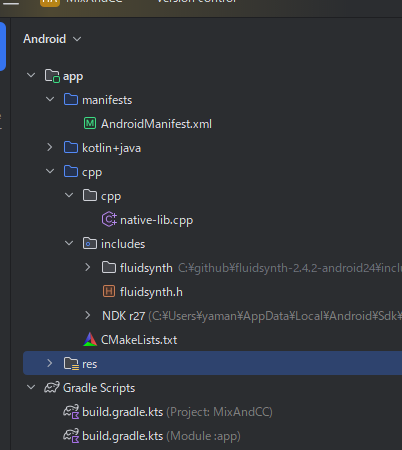
Task: Click the CMakeLists.txt CMake triangle icon
Action: point(90,340)
